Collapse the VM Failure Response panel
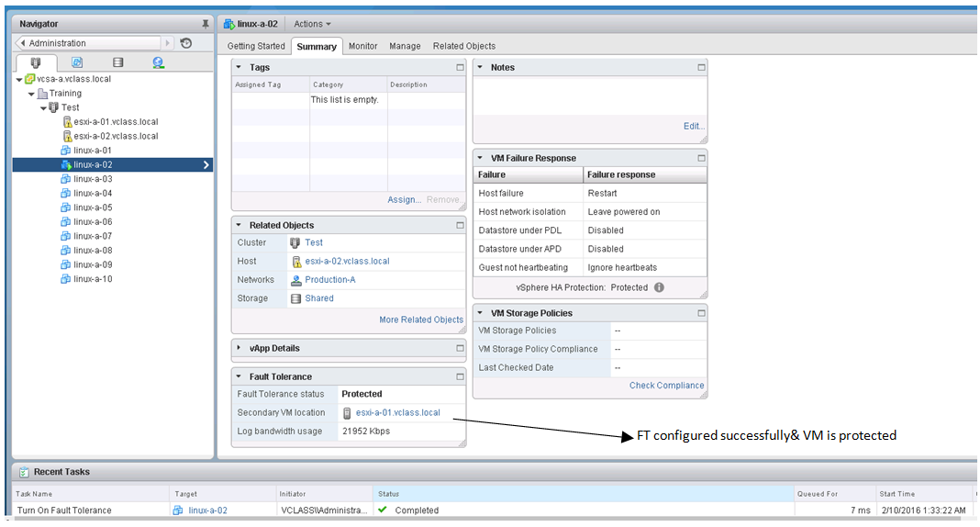980x527 pixels. point(480,158)
